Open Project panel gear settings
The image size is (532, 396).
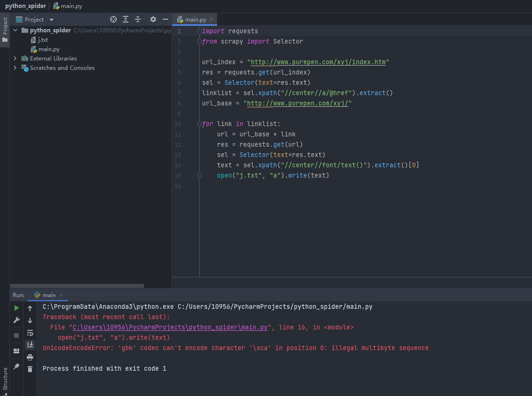click(x=153, y=19)
